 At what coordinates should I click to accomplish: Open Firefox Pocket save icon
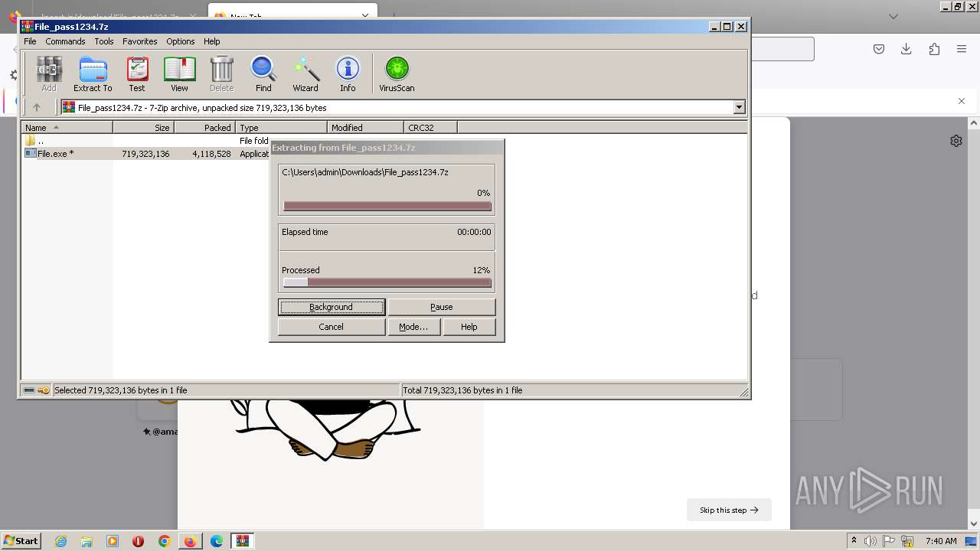(x=879, y=49)
